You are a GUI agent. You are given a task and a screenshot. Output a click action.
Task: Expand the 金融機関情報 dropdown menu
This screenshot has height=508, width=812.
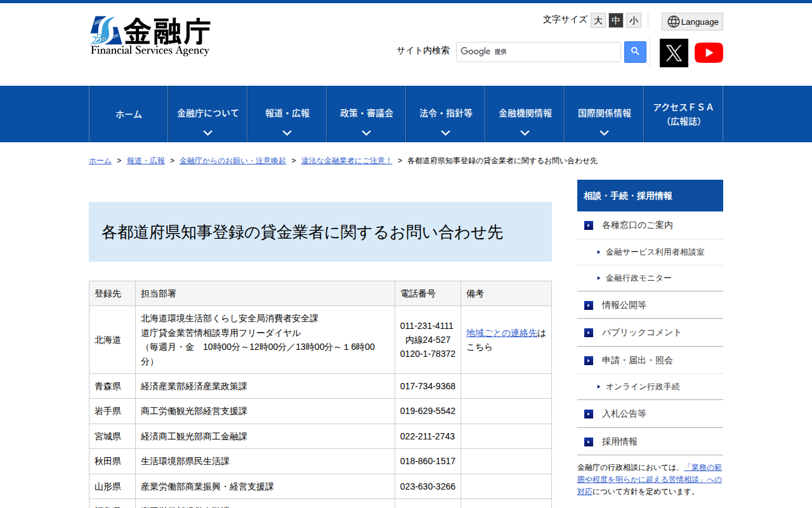point(524,114)
